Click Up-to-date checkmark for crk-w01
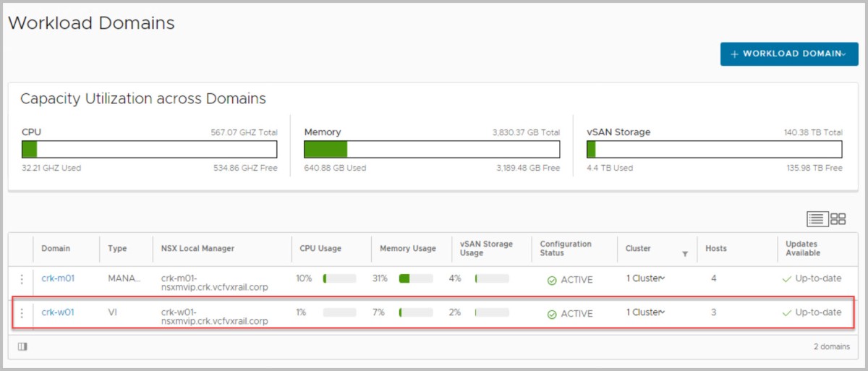Image resolution: width=868 pixels, height=371 pixels. point(786,313)
